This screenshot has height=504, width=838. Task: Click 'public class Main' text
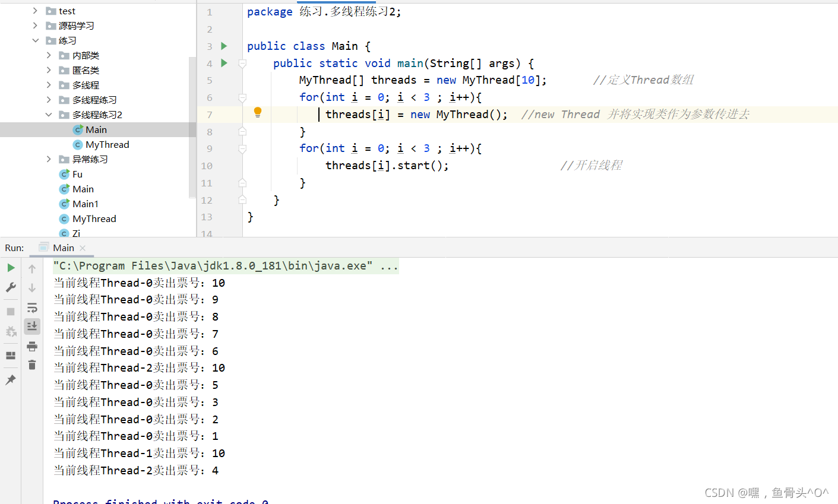302,46
